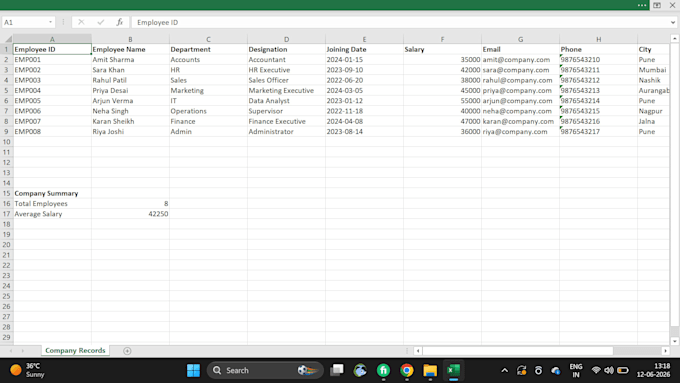Image resolution: width=680 pixels, height=383 pixels.
Task: Open the Ribbon Display Options icon
Action: 657,5
